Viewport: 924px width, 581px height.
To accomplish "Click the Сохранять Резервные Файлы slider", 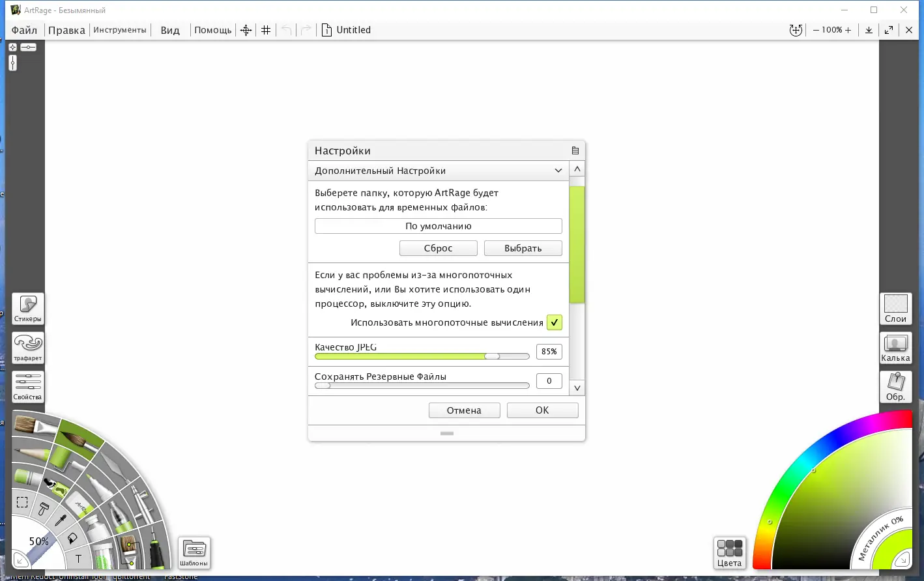I will coord(422,386).
